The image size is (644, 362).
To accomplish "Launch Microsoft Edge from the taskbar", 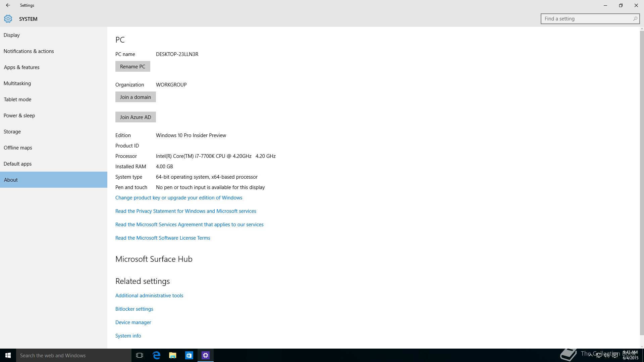I will (x=156, y=355).
